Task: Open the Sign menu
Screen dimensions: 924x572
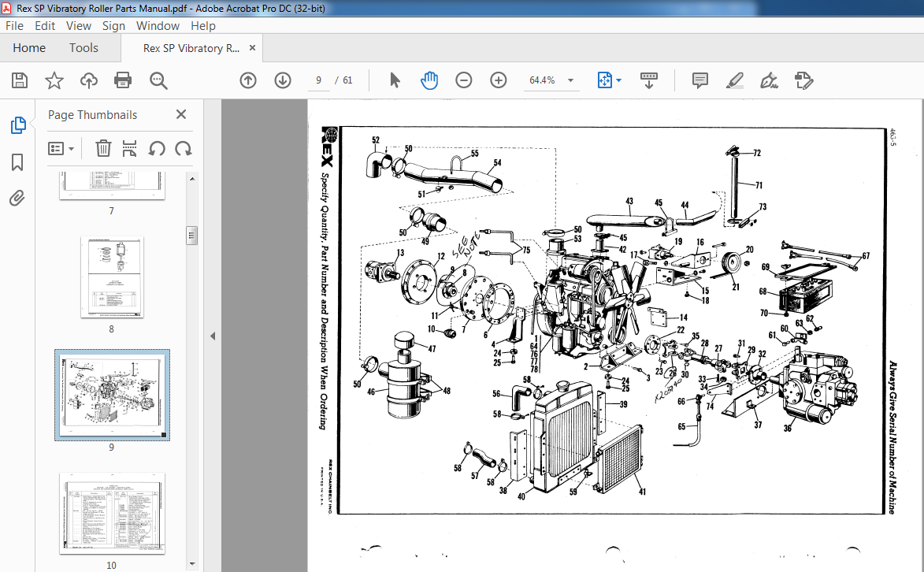Action: (113, 26)
